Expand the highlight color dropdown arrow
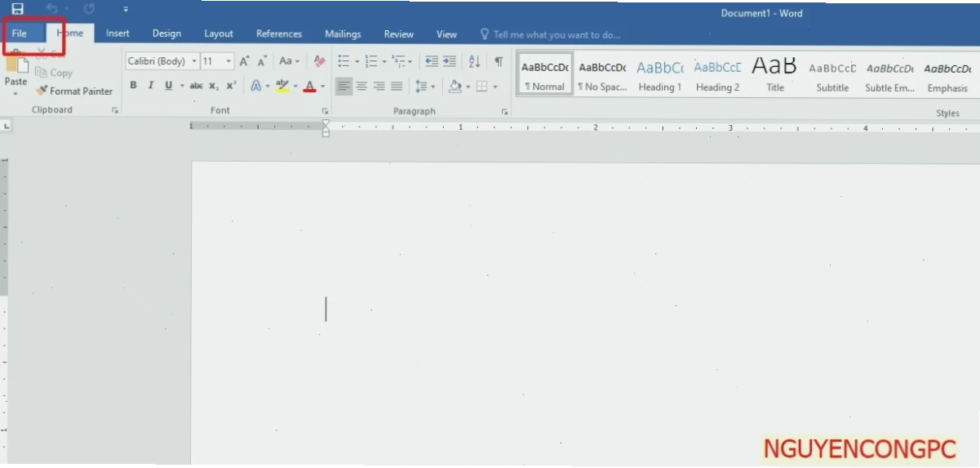Screen dimensions: 980x468 click(295, 86)
